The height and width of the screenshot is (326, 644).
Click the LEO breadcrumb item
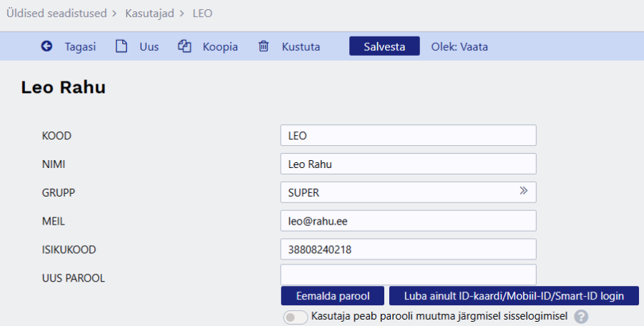203,13
